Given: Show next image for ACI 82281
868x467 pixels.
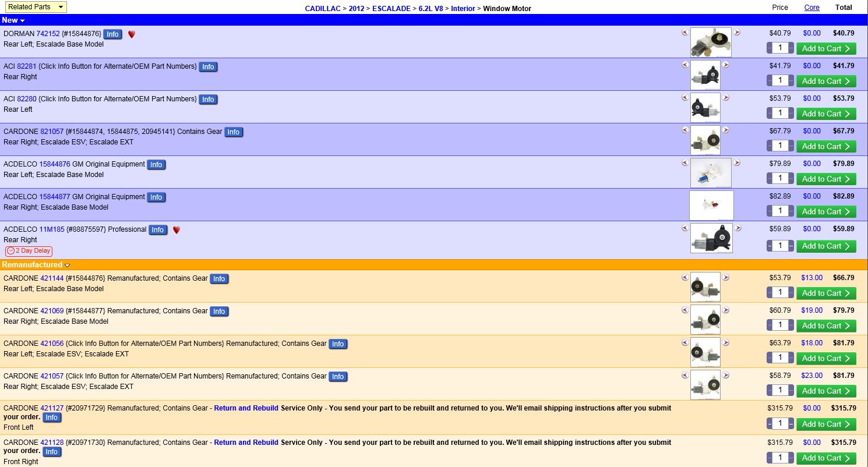Looking at the screenshot, I should click(x=726, y=65).
